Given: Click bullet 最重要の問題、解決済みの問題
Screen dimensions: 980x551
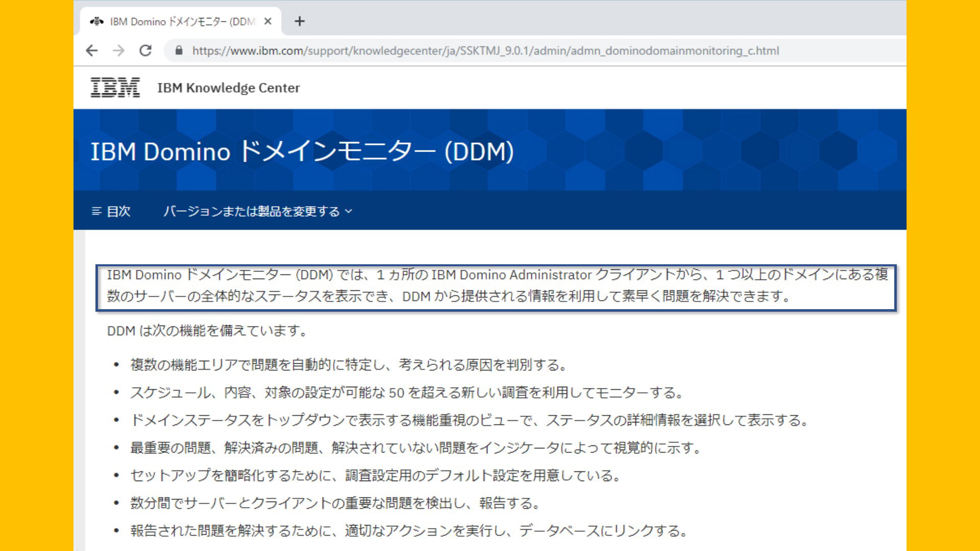Looking at the screenshot, I should click(416, 448).
